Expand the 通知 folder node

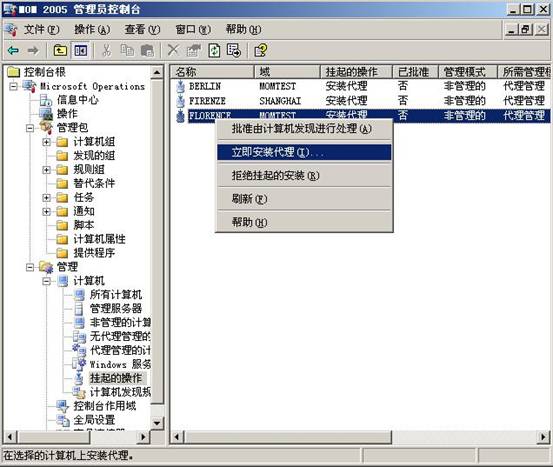click(46, 211)
